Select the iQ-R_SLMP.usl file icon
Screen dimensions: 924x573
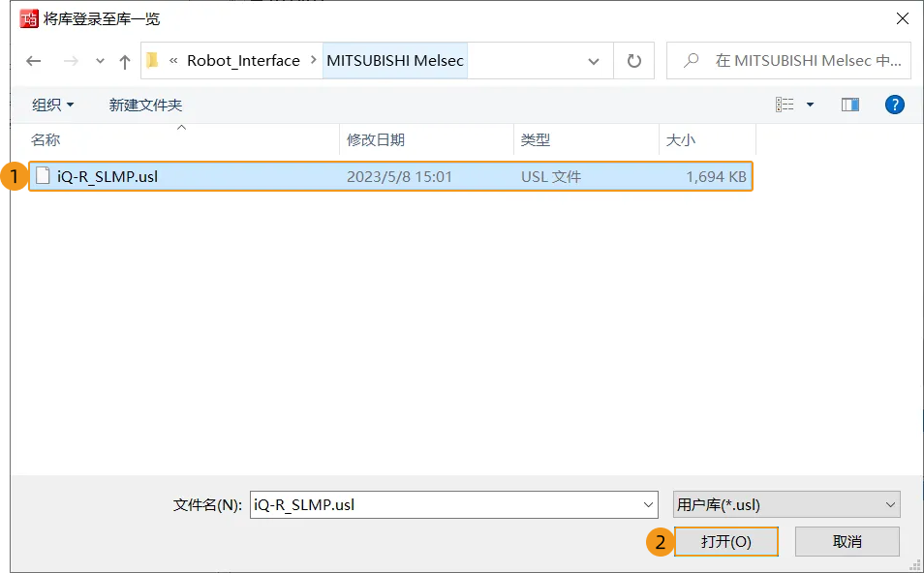coord(43,176)
